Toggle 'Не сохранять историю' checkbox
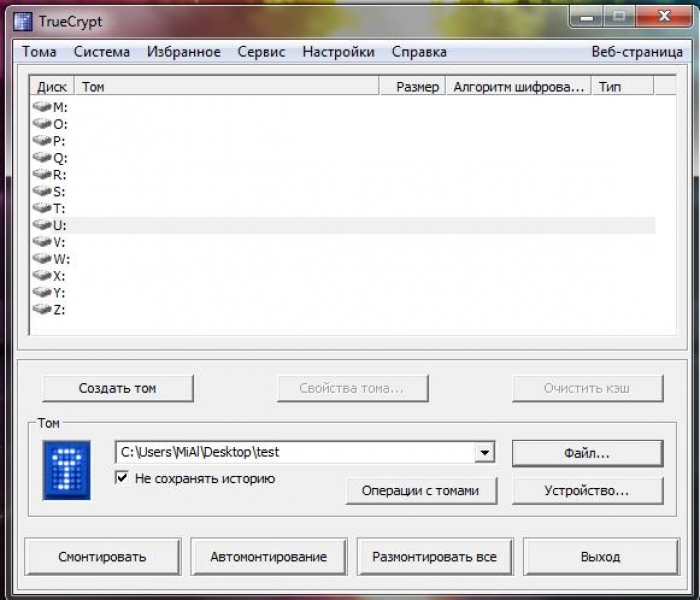700x600 pixels. pos(121,477)
